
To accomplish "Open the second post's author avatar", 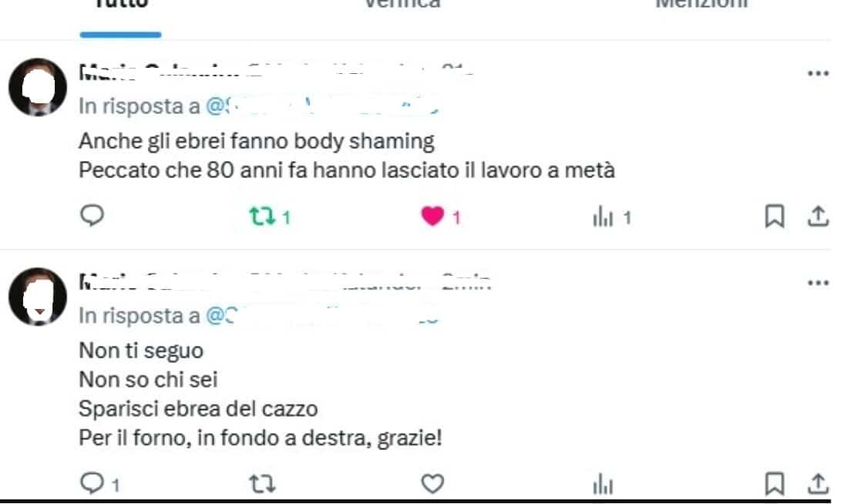I will click(38, 297).
